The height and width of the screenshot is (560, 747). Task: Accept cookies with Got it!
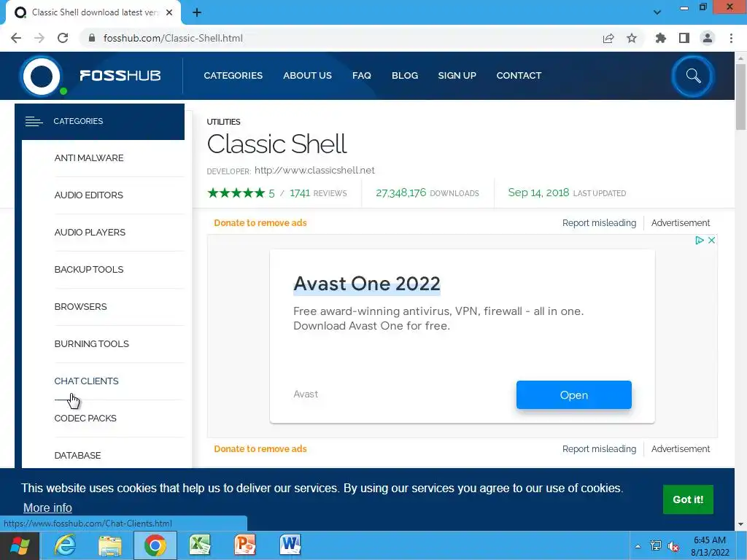[x=688, y=499]
